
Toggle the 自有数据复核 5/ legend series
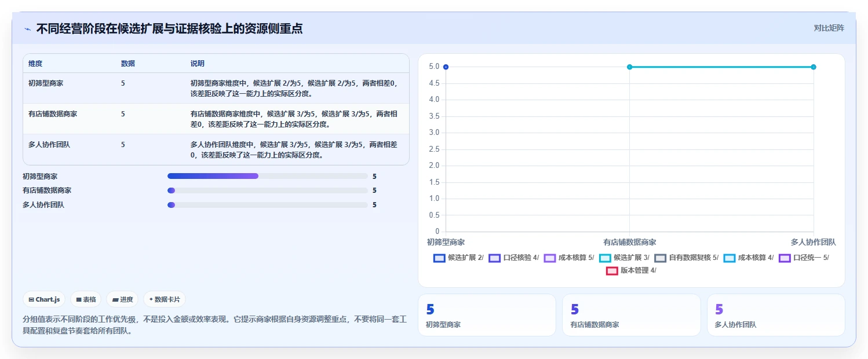pos(687,258)
